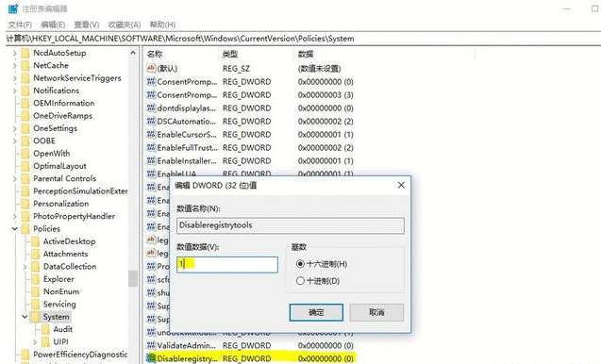
Task: Click the OptimalLayout folder icon
Action: tap(25, 166)
